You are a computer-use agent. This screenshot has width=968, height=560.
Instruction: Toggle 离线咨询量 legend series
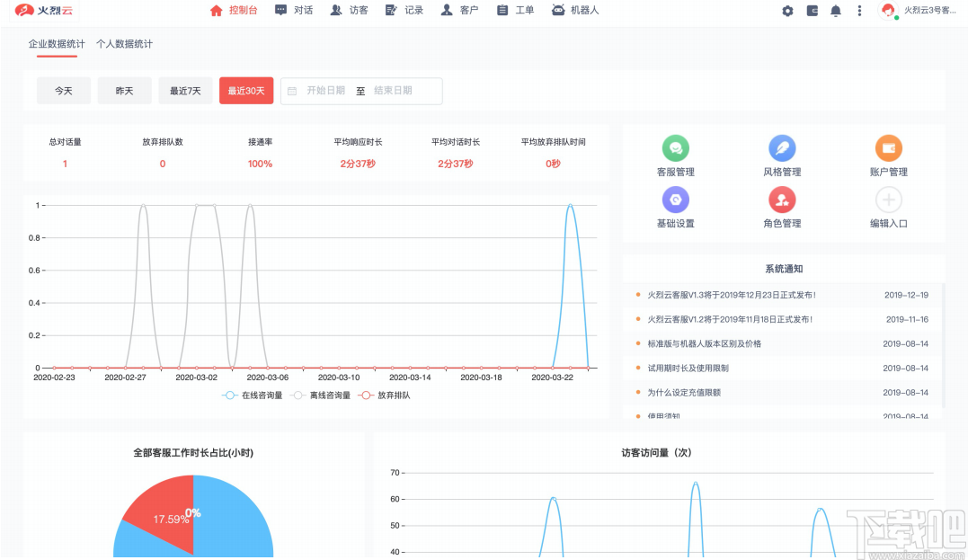click(320, 396)
